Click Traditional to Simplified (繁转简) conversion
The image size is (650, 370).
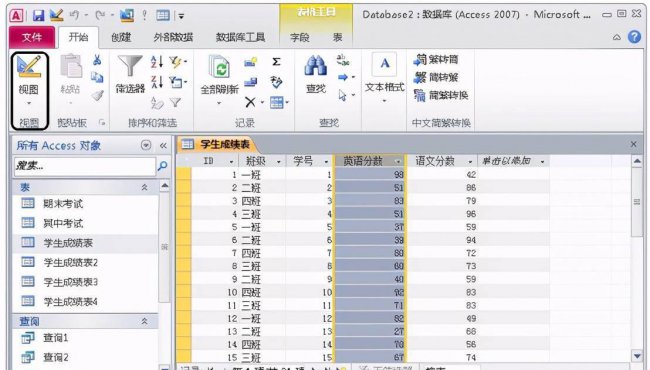[x=436, y=60]
